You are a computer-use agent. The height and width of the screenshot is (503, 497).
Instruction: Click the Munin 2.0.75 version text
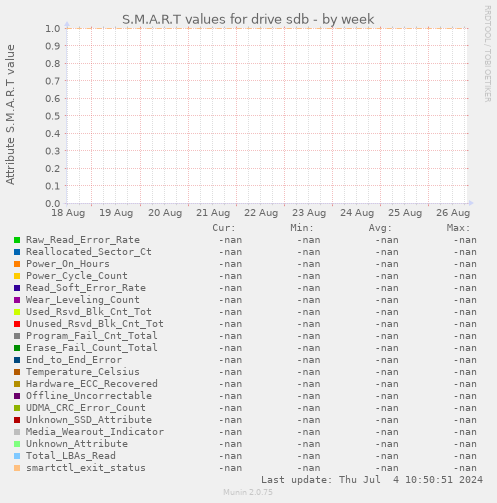click(x=248, y=492)
